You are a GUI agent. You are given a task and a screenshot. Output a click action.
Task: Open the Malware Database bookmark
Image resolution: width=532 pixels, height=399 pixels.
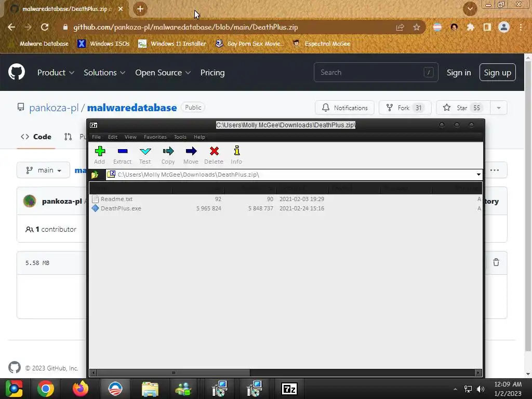coord(40,44)
